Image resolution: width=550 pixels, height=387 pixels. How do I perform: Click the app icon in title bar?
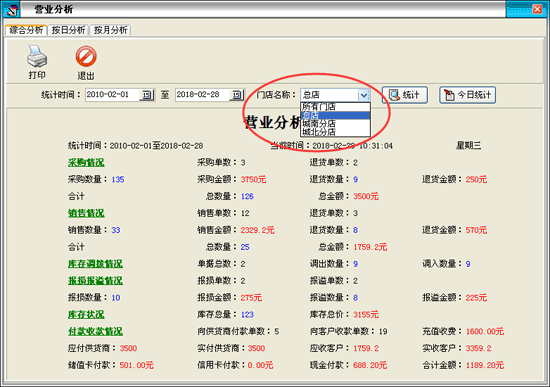pos(12,9)
